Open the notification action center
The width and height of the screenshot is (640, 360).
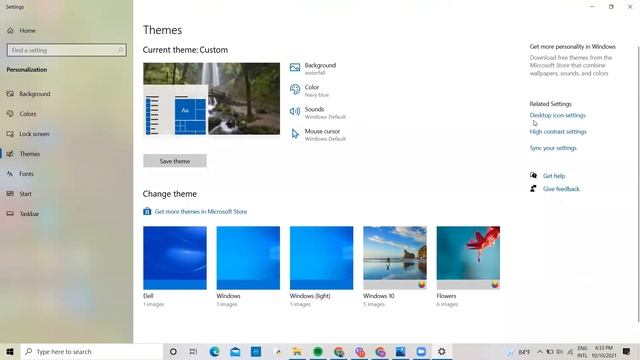[x=627, y=351]
